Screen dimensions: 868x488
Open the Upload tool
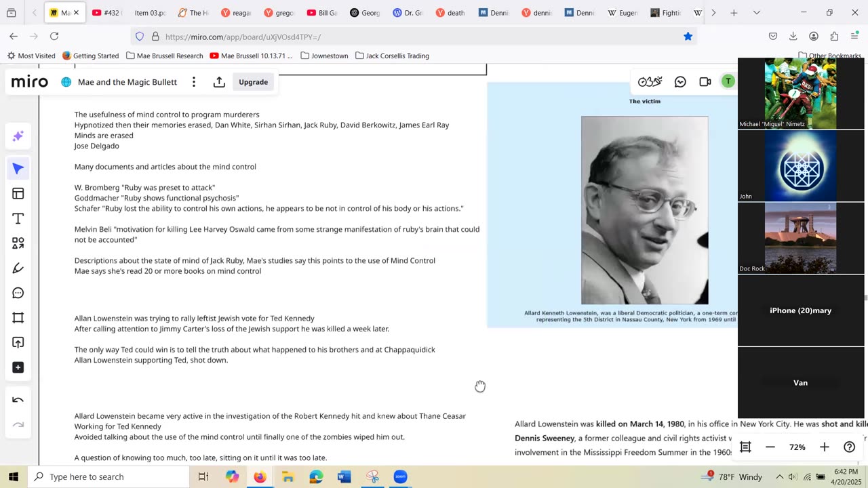point(18,343)
